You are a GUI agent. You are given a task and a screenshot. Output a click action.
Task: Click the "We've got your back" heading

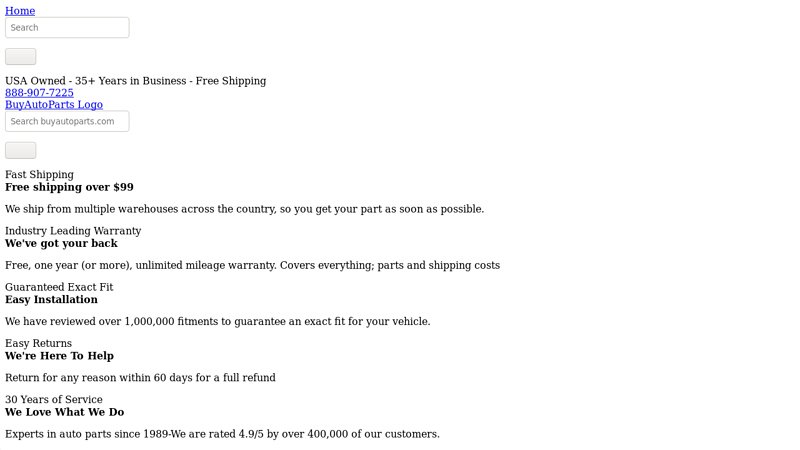tap(61, 243)
